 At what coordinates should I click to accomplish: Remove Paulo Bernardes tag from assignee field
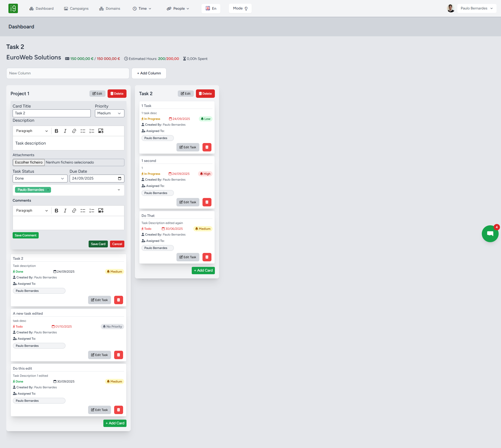[x=48, y=190]
